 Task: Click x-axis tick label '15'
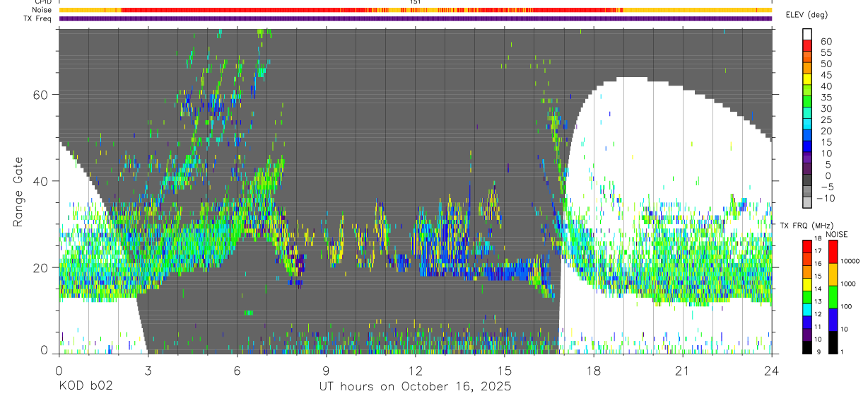click(505, 371)
